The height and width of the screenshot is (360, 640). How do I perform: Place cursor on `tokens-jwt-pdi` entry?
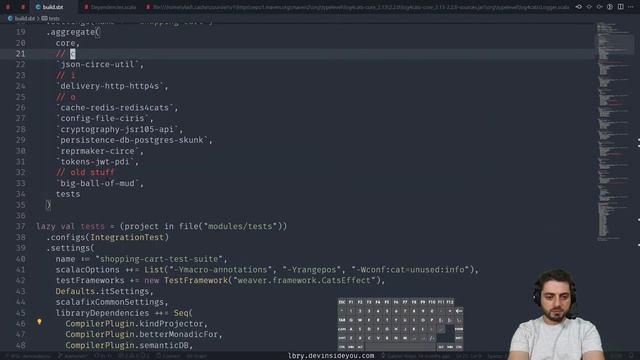98,162
